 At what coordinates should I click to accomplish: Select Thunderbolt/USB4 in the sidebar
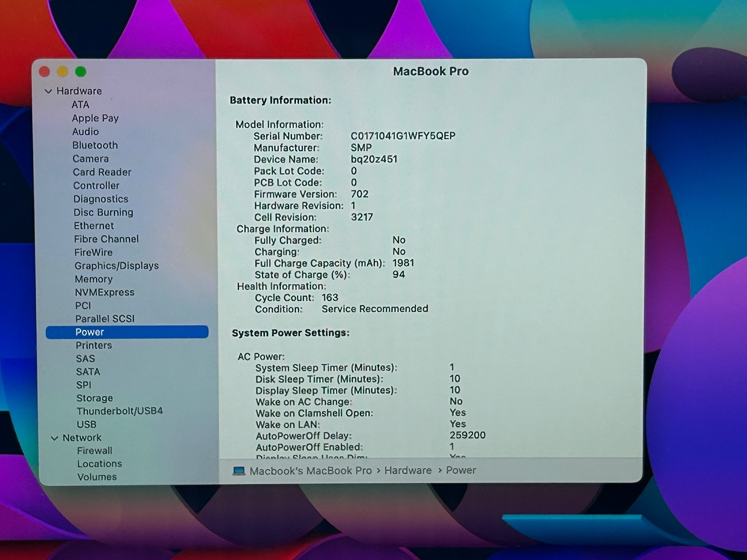pyautogui.click(x=120, y=411)
